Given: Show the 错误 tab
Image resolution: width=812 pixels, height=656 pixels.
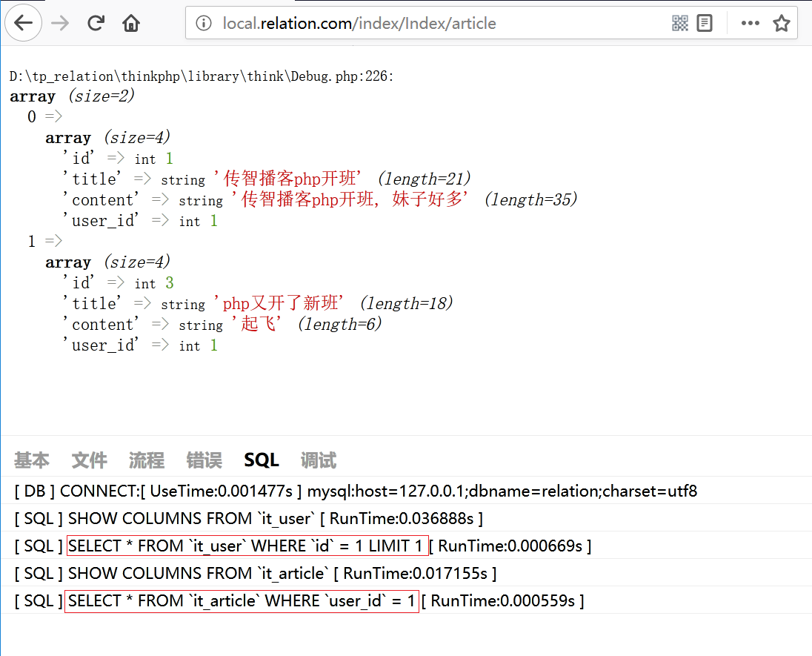Looking at the screenshot, I should tap(204, 460).
